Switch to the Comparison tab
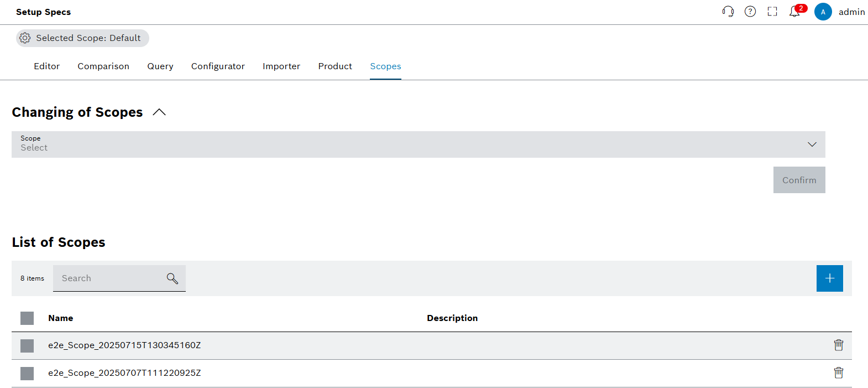The width and height of the screenshot is (868, 388). click(103, 66)
